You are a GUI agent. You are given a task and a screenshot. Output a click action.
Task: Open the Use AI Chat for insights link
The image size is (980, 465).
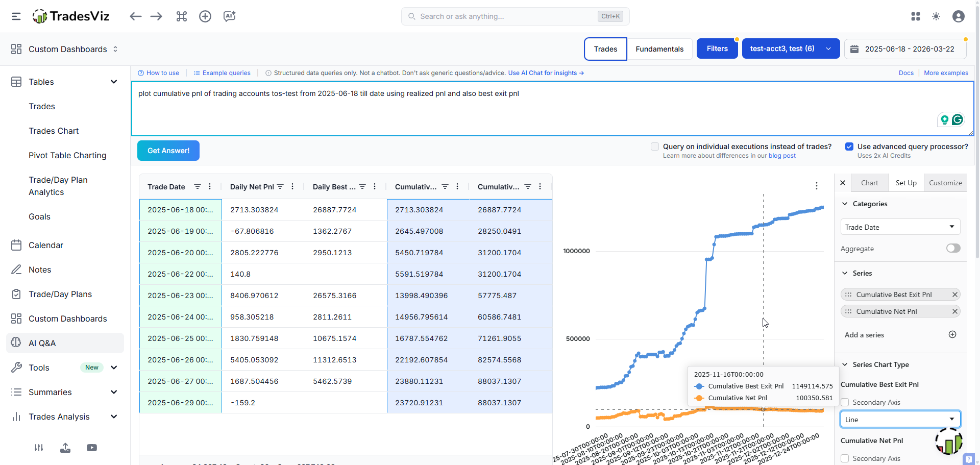(546, 73)
